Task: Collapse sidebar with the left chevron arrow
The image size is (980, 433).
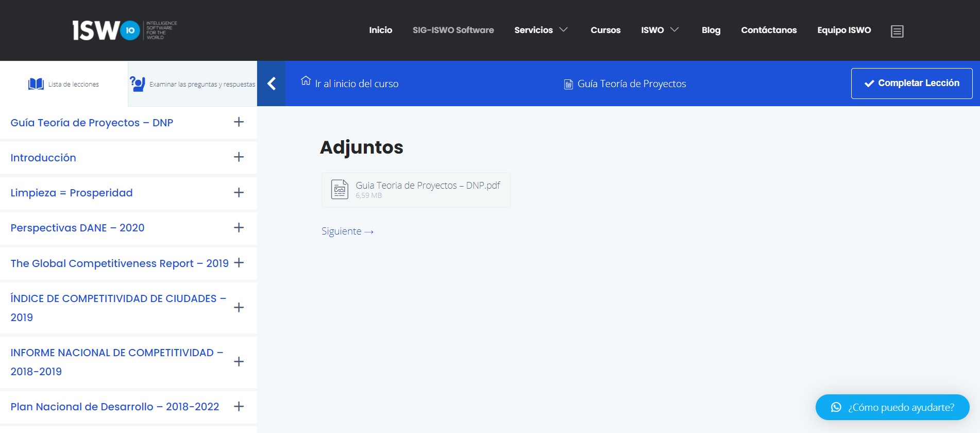Action: pos(271,84)
